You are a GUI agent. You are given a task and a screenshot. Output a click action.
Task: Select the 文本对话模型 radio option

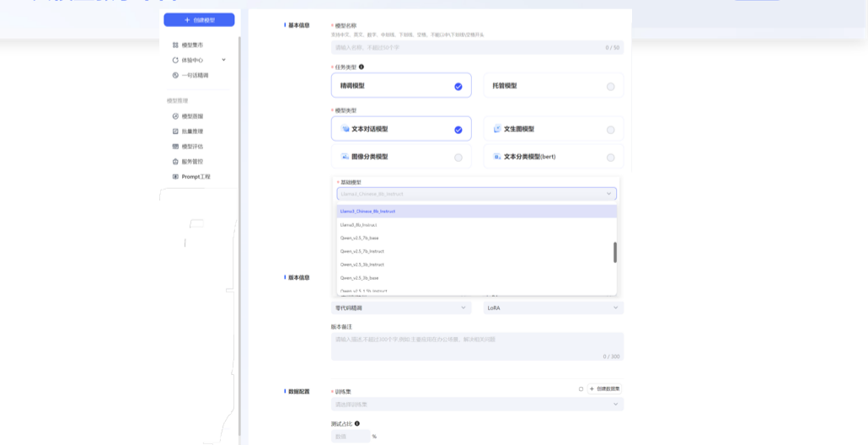pyautogui.click(x=458, y=130)
